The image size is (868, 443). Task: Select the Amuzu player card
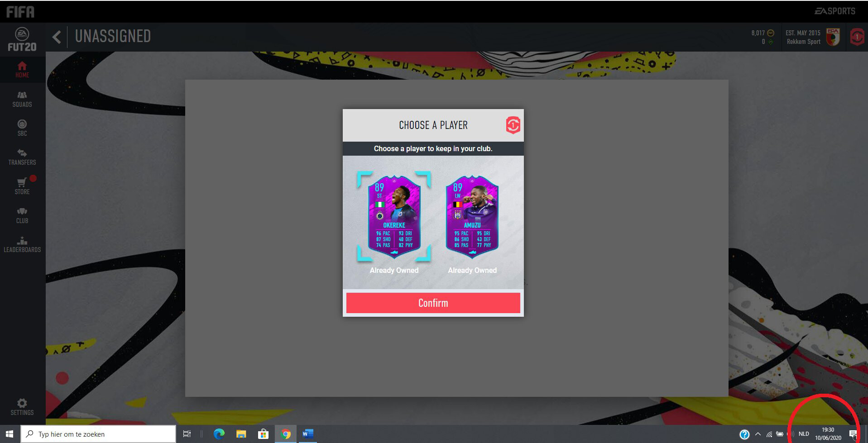click(x=472, y=216)
